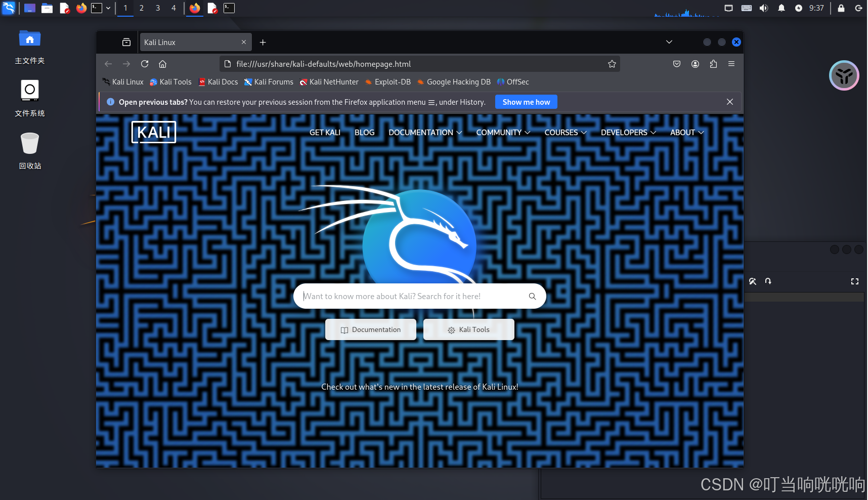Open the extensions puzzle icon

click(x=713, y=64)
